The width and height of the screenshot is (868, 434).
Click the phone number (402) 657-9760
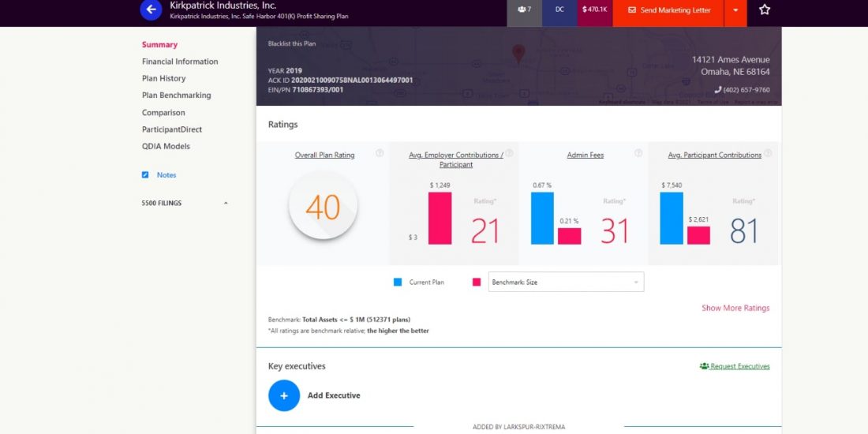pyautogui.click(x=742, y=90)
